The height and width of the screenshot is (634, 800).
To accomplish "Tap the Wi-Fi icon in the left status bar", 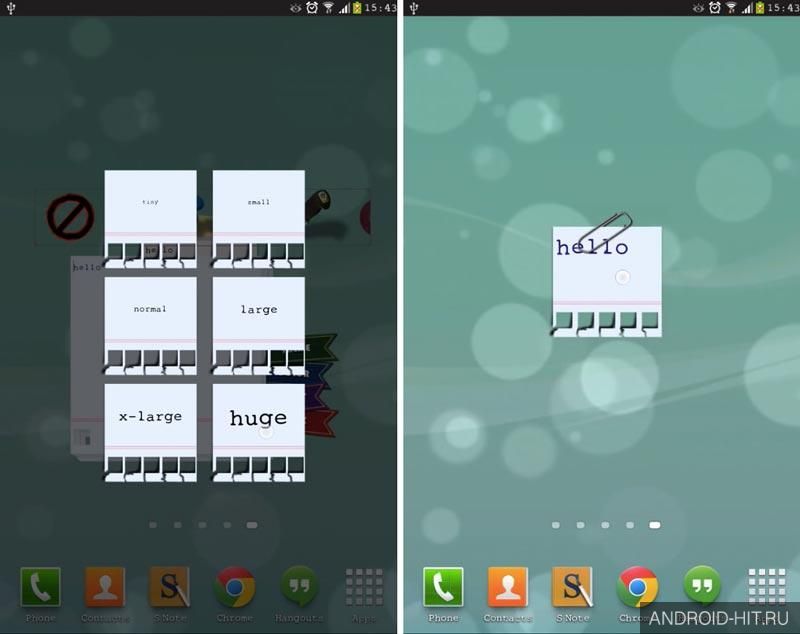I will point(329,8).
